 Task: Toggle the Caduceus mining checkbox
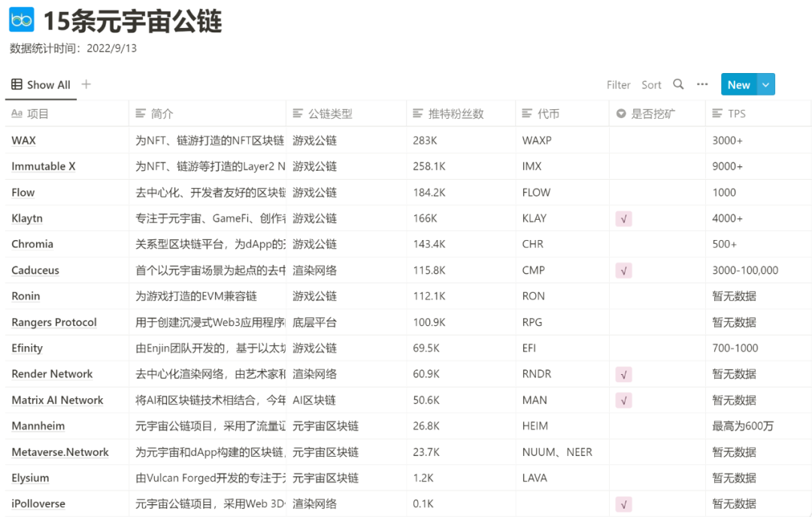tap(624, 270)
